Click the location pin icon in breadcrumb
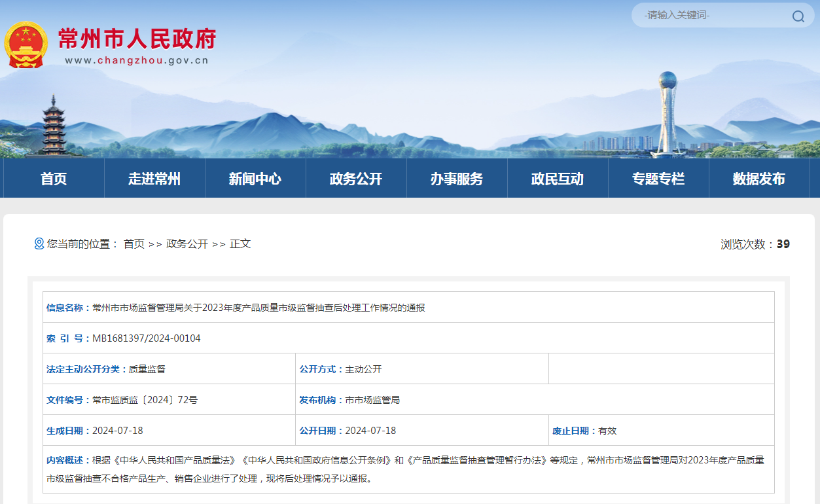 point(39,243)
